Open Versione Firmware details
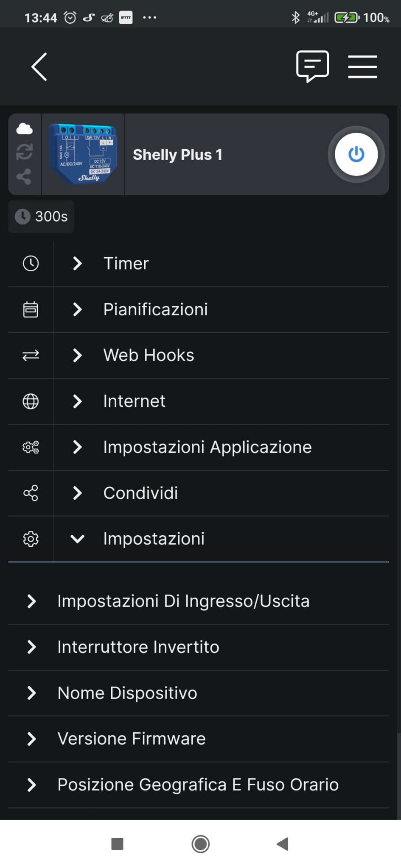Viewport: 401px width, 868px height. (131, 739)
